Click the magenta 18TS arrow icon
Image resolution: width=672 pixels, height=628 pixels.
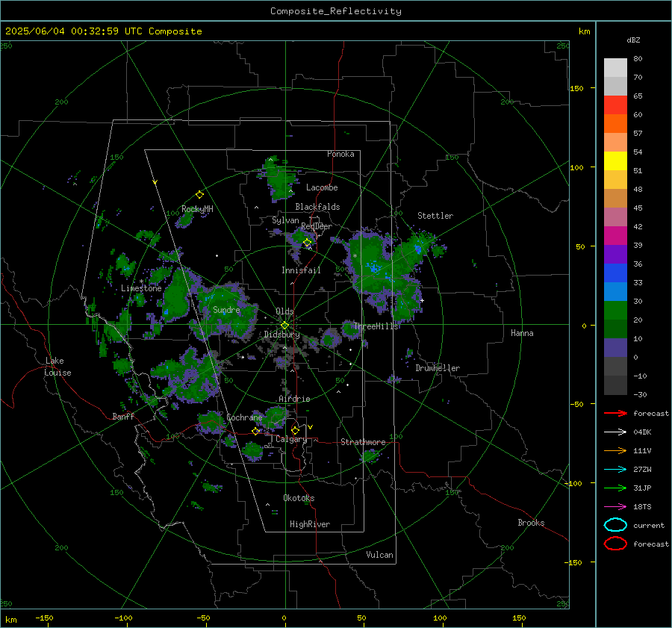[x=615, y=507]
